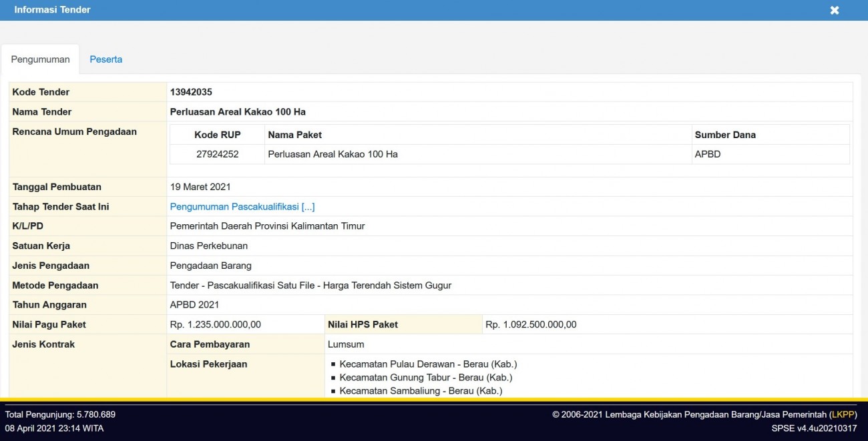Click the Kecamatan Sambaliung location entry
868x441 pixels.
tap(421, 391)
